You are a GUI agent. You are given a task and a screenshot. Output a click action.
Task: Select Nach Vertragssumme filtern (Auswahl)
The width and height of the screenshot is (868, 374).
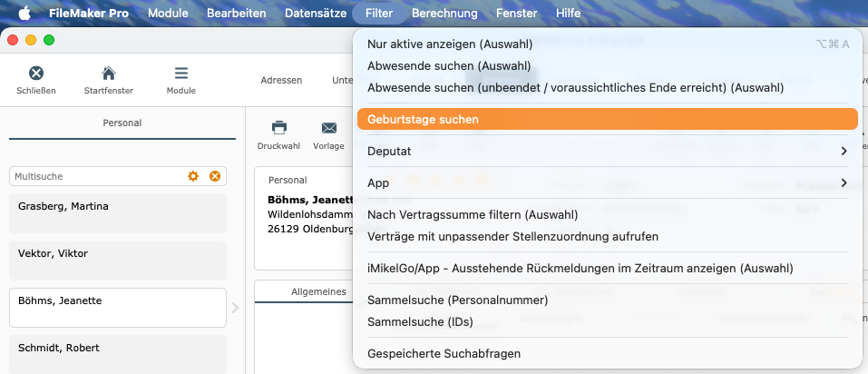click(x=608, y=214)
